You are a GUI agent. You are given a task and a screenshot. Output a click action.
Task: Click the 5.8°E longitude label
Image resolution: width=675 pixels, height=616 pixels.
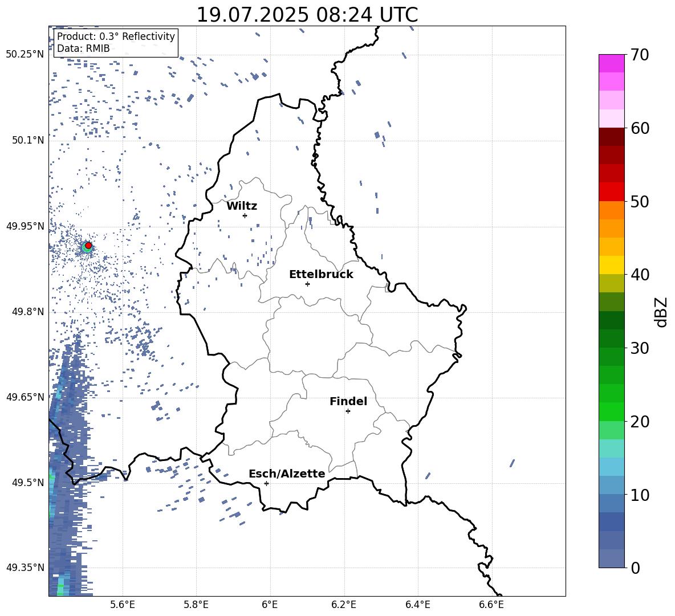click(196, 605)
